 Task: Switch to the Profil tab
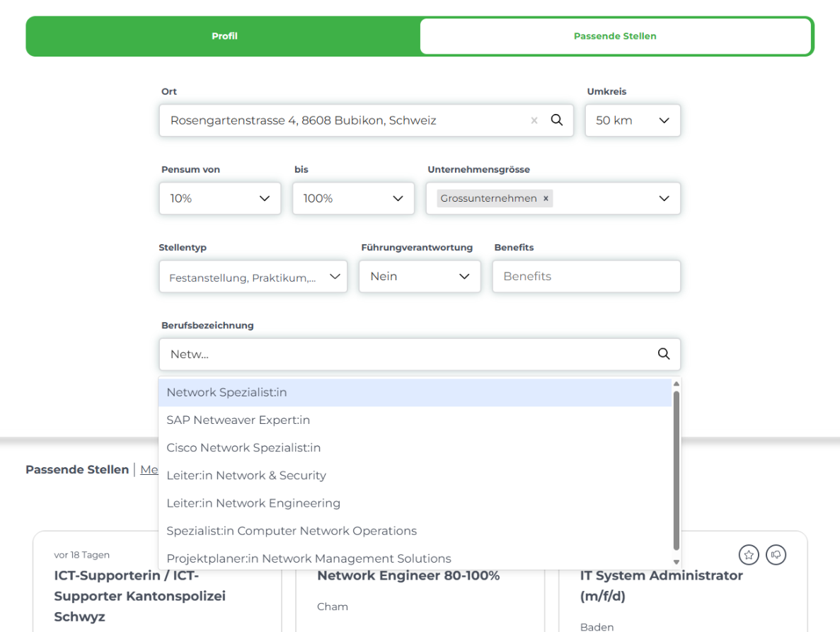pos(224,36)
